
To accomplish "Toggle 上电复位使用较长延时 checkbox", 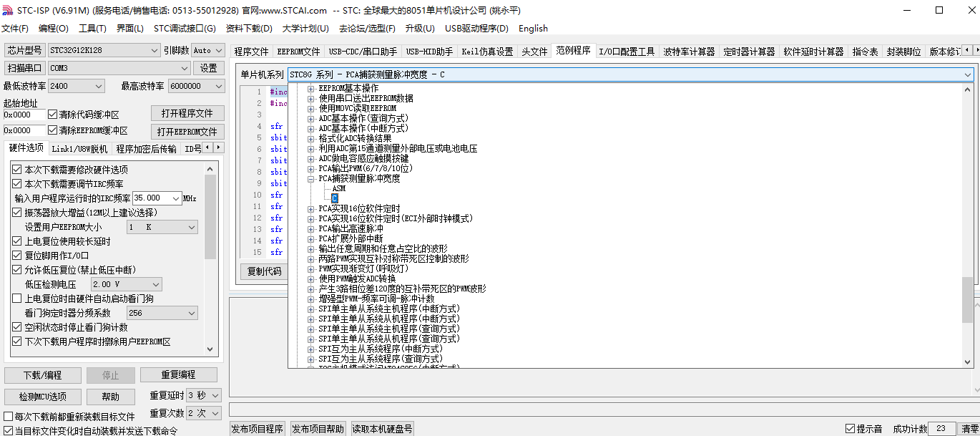I will 17,241.
